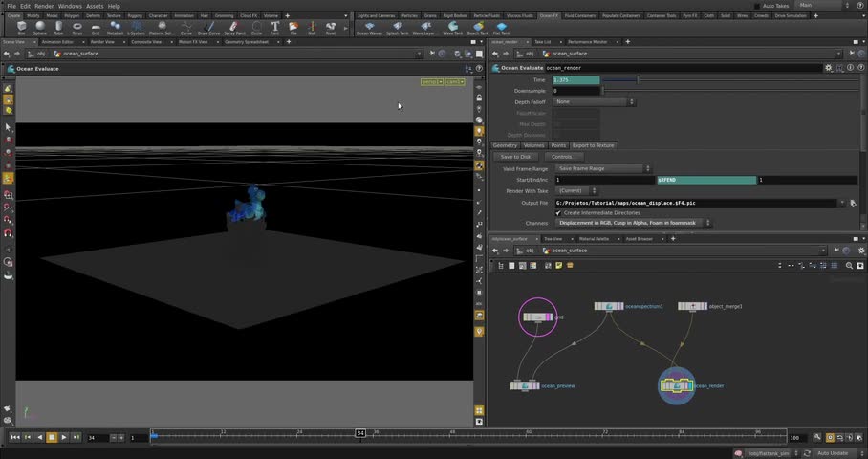The width and height of the screenshot is (868, 459).
Task: Toggle Create Intermediate Directories checkbox
Action: click(558, 212)
